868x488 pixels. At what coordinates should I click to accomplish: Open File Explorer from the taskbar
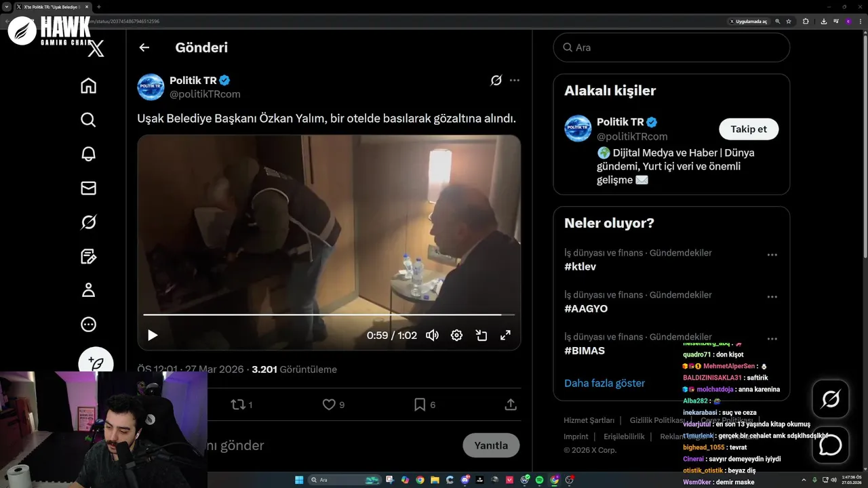(x=435, y=480)
